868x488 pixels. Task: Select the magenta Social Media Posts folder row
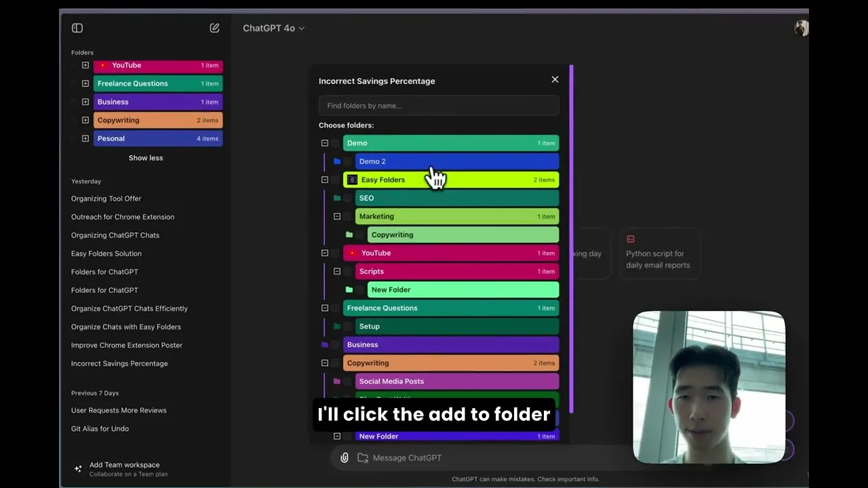(457, 381)
